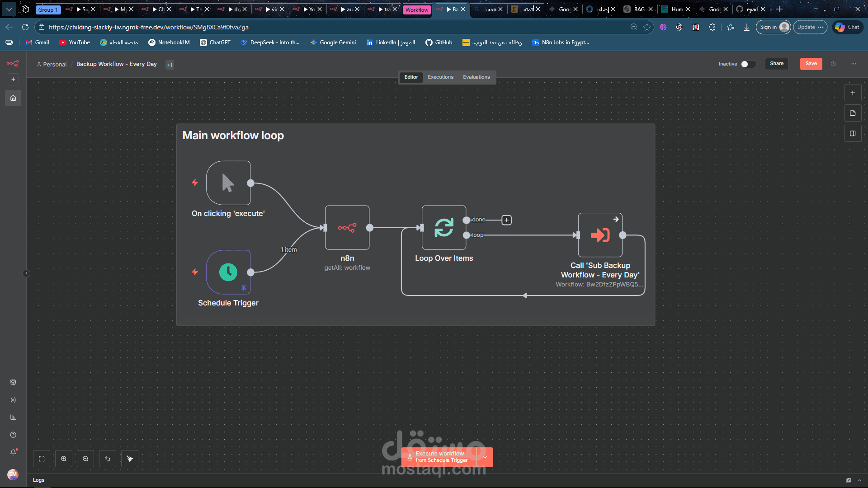Image resolution: width=868 pixels, height=488 pixels.
Task: Click the Save button
Action: [811, 64]
